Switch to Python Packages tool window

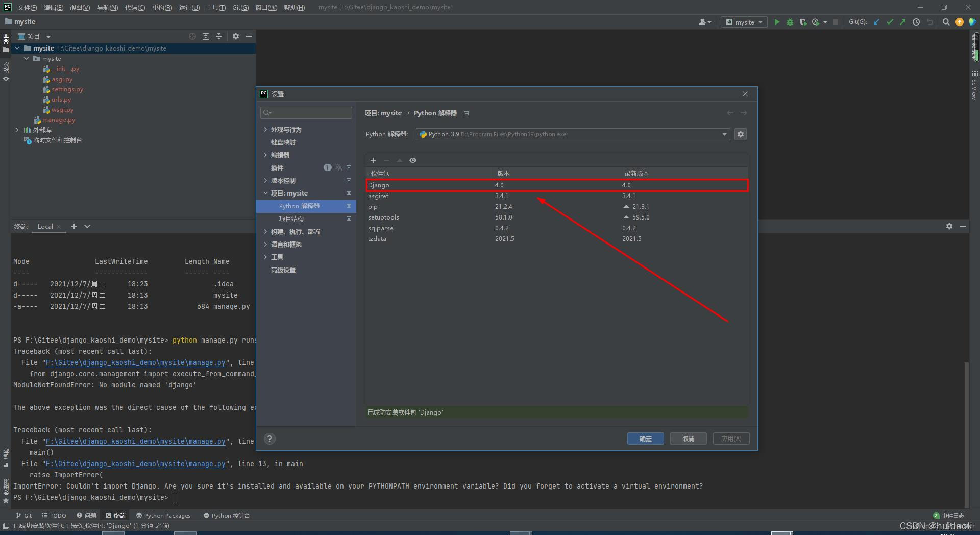(163, 516)
